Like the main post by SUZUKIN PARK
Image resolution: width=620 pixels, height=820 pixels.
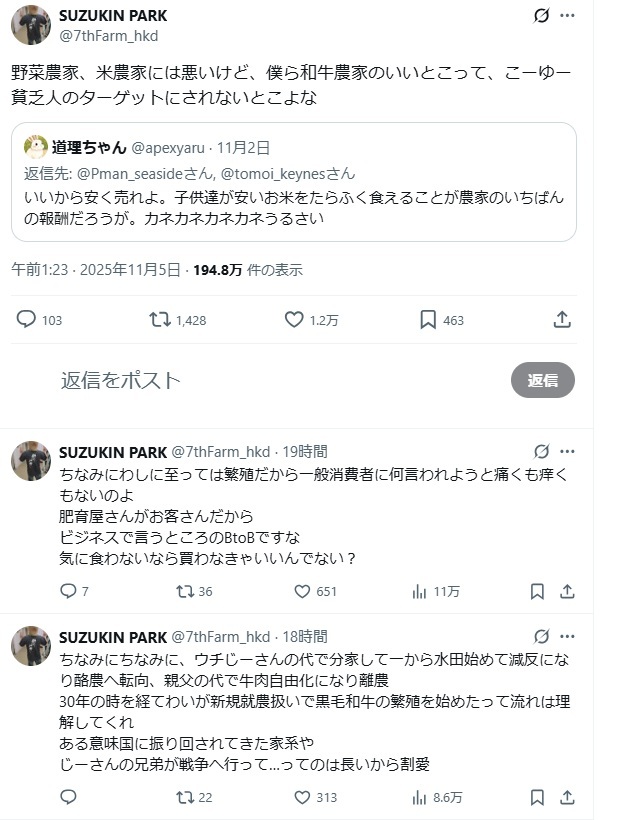(294, 320)
